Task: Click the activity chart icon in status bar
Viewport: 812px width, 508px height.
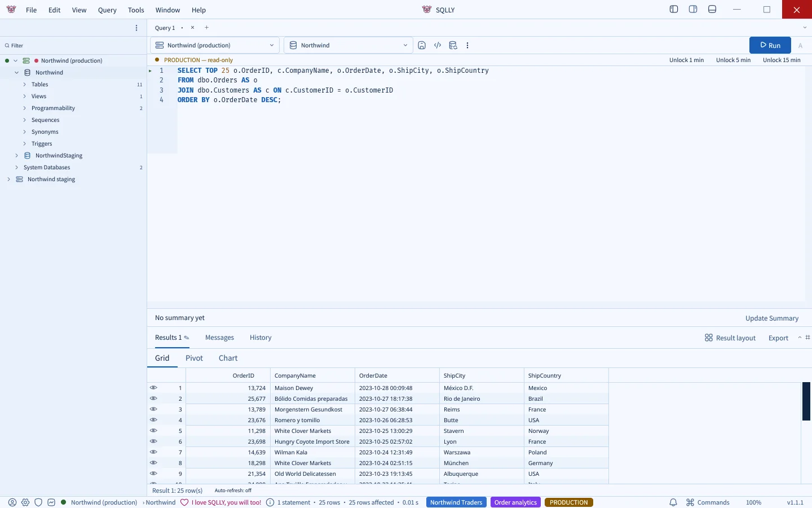Action: [51, 502]
